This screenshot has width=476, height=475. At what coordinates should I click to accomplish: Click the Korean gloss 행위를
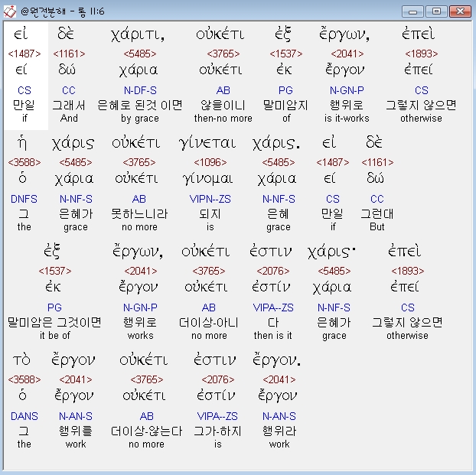click(76, 431)
